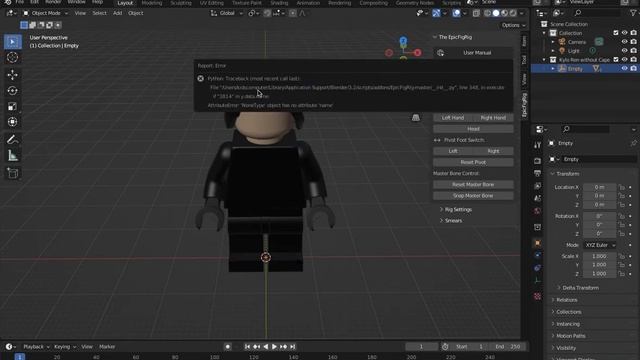Image resolution: width=640 pixels, height=360 pixels.
Task: Open the Output properties tab icon
Action: click(538, 173)
